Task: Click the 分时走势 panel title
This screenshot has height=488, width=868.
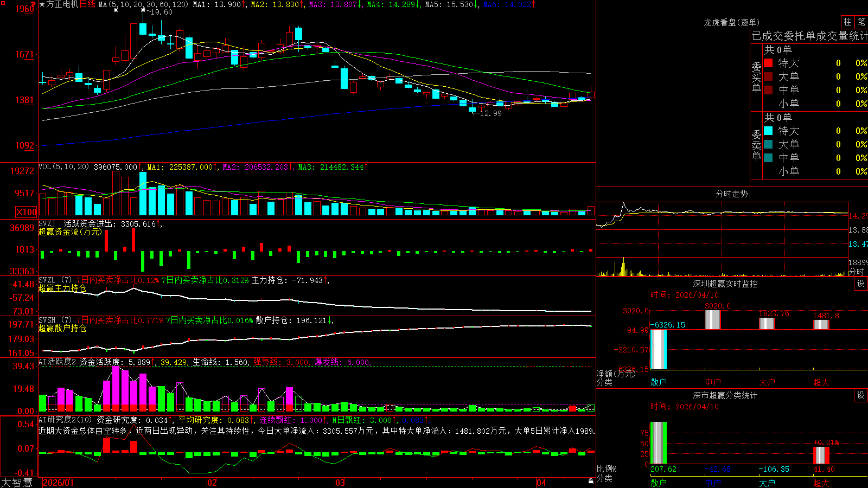Action: coord(731,194)
